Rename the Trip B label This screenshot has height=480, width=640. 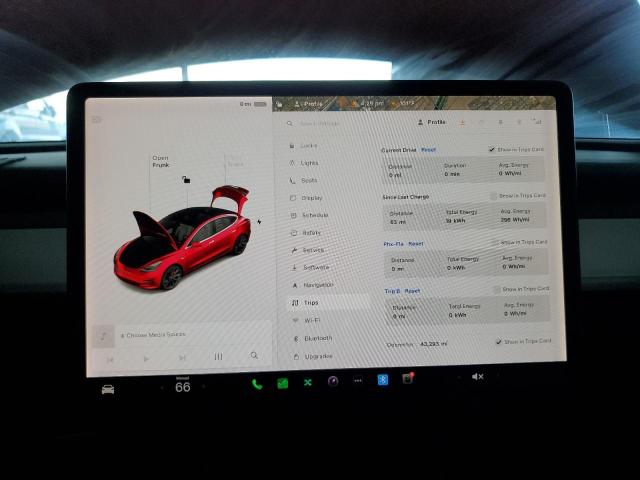[x=392, y=291]
